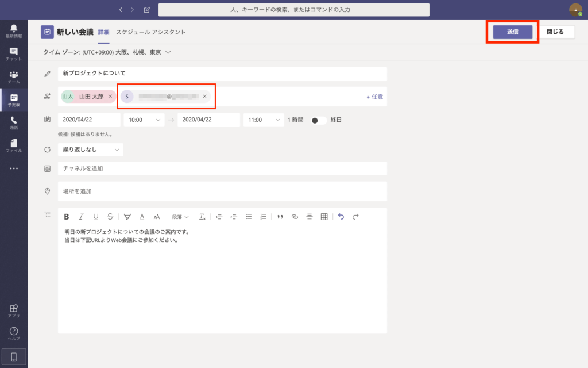Open Teams in the left sidebar
Image resolution: width=588 pixels, height=368 pixels.
point(14,77)
